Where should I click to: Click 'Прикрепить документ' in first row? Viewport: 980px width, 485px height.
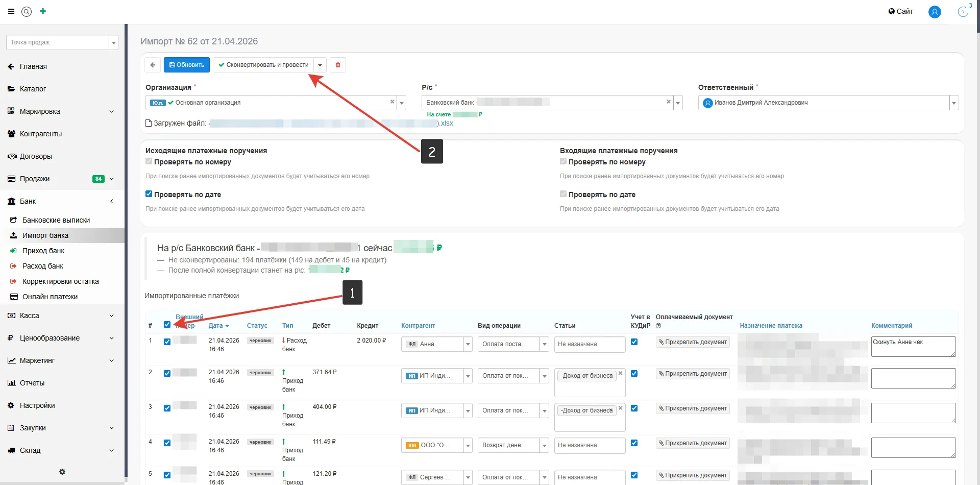point(693,342)
